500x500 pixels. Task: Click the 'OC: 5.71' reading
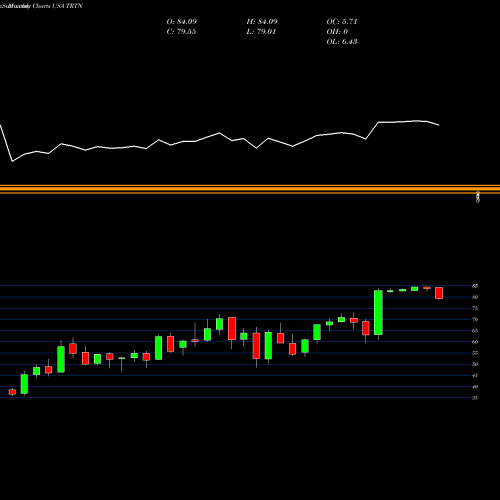pos(342,22)
